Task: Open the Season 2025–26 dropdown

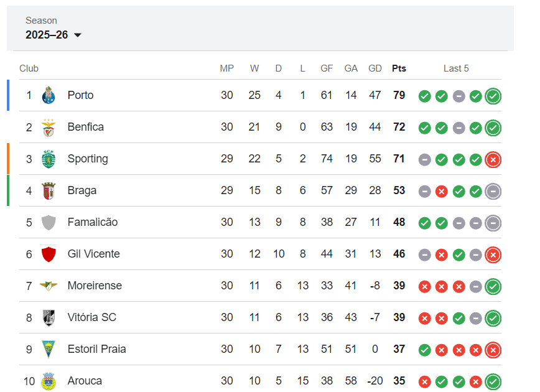Action: [x=54, y=35]
